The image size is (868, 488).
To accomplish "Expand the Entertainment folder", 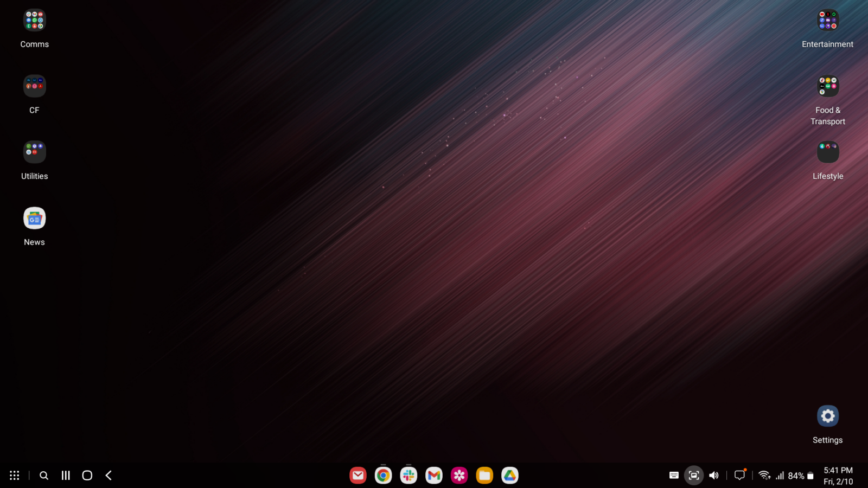I will pos(827,20).
